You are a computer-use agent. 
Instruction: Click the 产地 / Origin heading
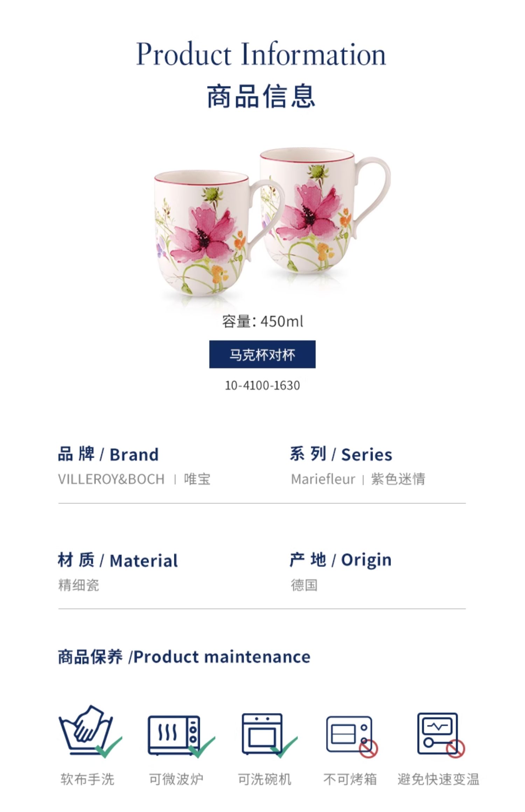pyautogui.click(x=340, y=560)
